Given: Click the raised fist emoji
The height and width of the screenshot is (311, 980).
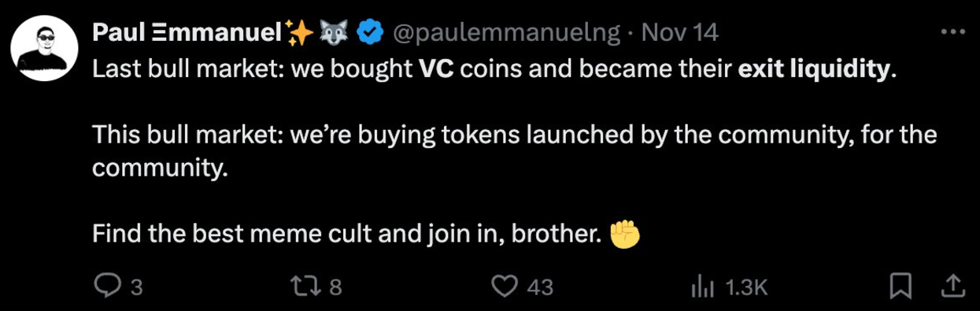Looking at the screenshot, I should click(x=626, y=234).
